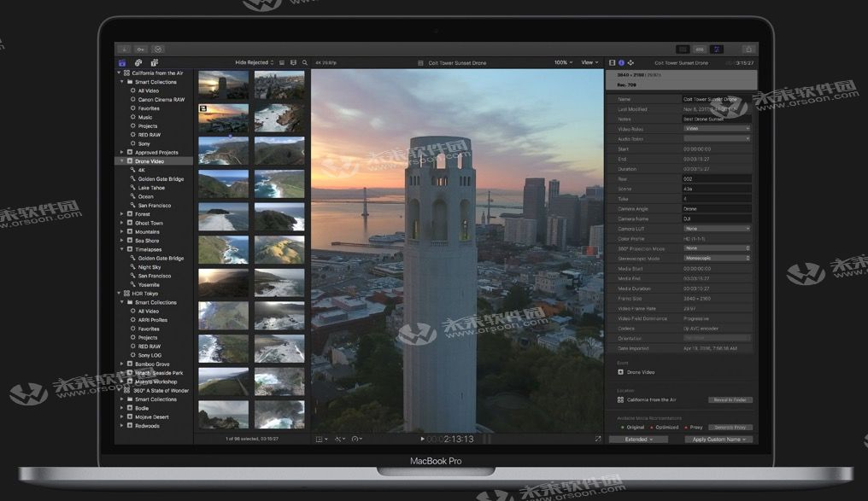The width and height of the screenshot is (868, 501).
Task: Open the Camera LUT dropdown
Action: click(717, 229)
